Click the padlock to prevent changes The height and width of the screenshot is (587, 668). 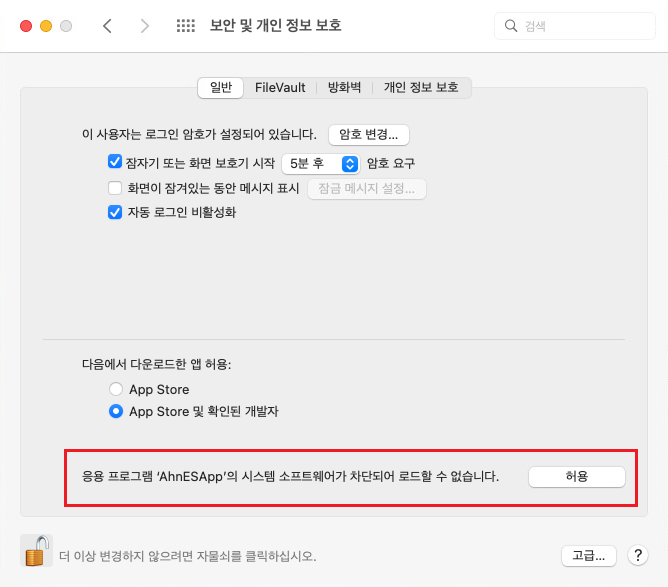pos(37,550)
